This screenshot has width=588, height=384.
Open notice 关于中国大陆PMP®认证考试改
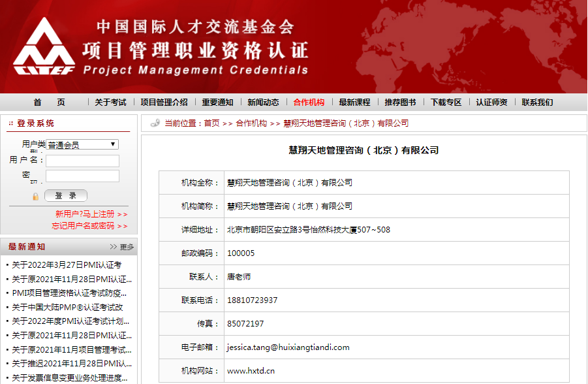pyautogui.click(x=67, y=307)
